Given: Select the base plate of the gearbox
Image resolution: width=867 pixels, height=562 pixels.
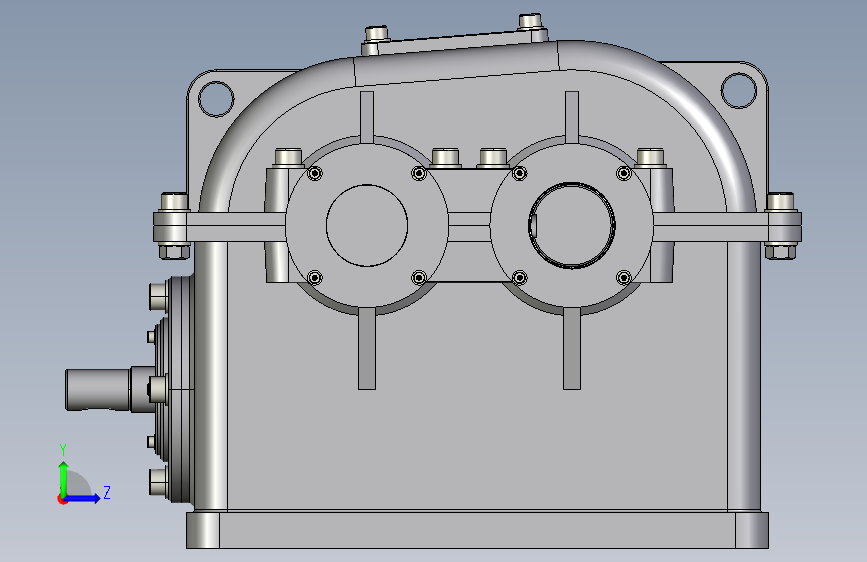Looking at the screenshot, I should [477, 530].
